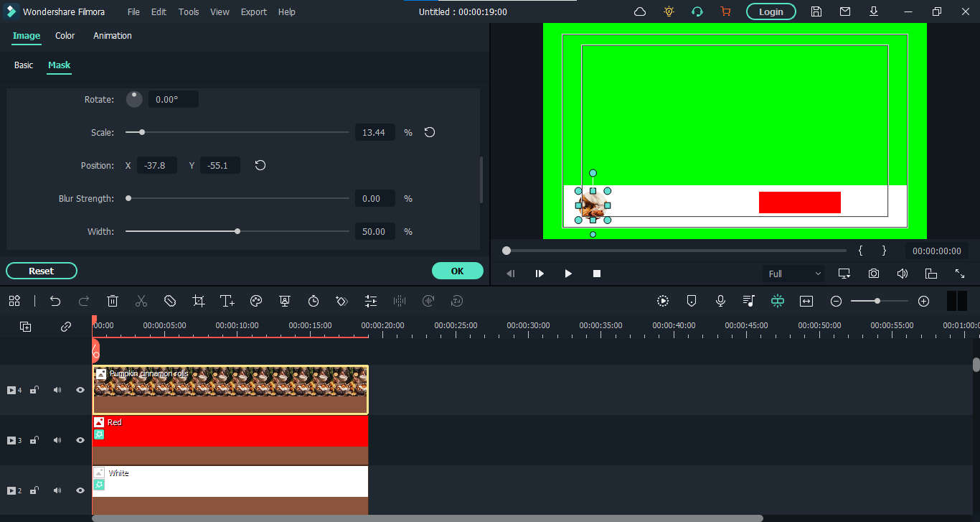The height and width of the screenshot is (522, 980).
Task: Open the cloud icon in title bar
Action: (640, 11)
